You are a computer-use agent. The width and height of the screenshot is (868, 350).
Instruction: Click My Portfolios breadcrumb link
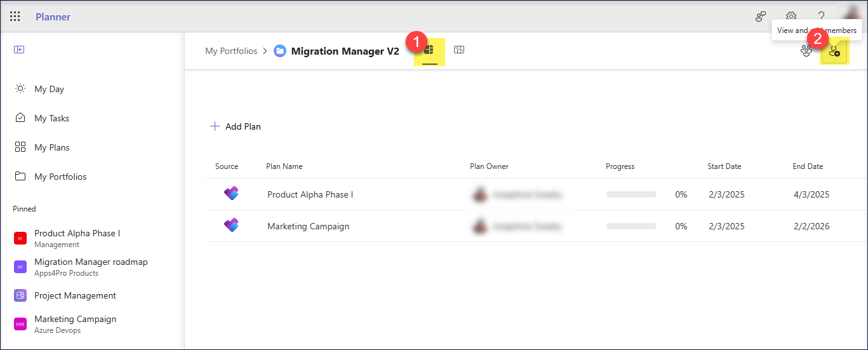tap(231, 51)
